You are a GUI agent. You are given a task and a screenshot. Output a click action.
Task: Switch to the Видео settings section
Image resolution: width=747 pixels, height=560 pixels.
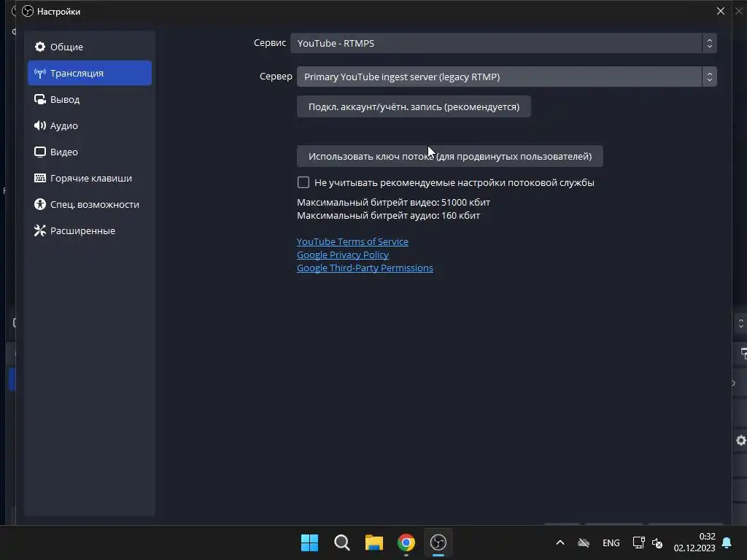point(90,152)
